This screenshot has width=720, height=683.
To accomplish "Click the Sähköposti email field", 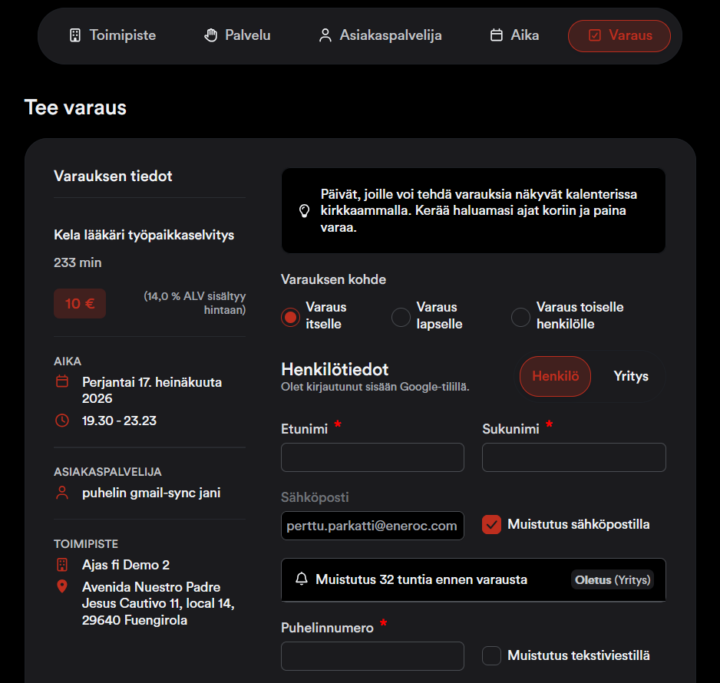I will tap(372, 525).
